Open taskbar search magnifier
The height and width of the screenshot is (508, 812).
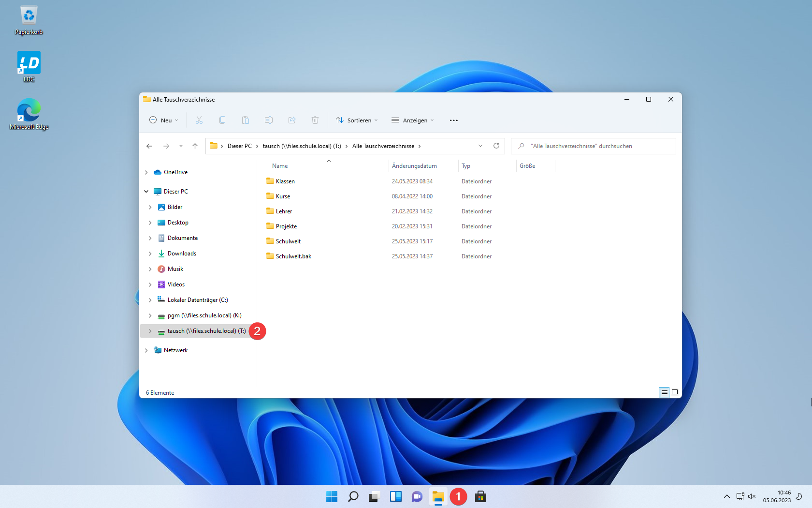[353, 496]
